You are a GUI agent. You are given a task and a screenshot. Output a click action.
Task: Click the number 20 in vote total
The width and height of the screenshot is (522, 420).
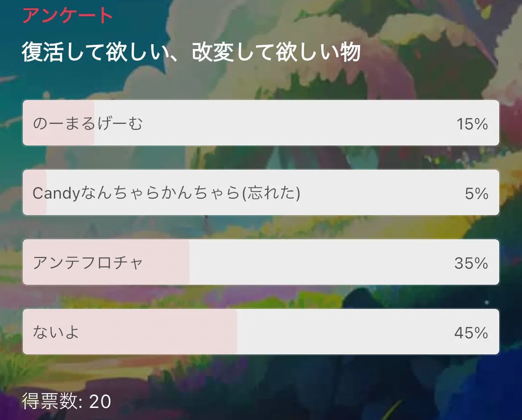click(x=100, y=402)
